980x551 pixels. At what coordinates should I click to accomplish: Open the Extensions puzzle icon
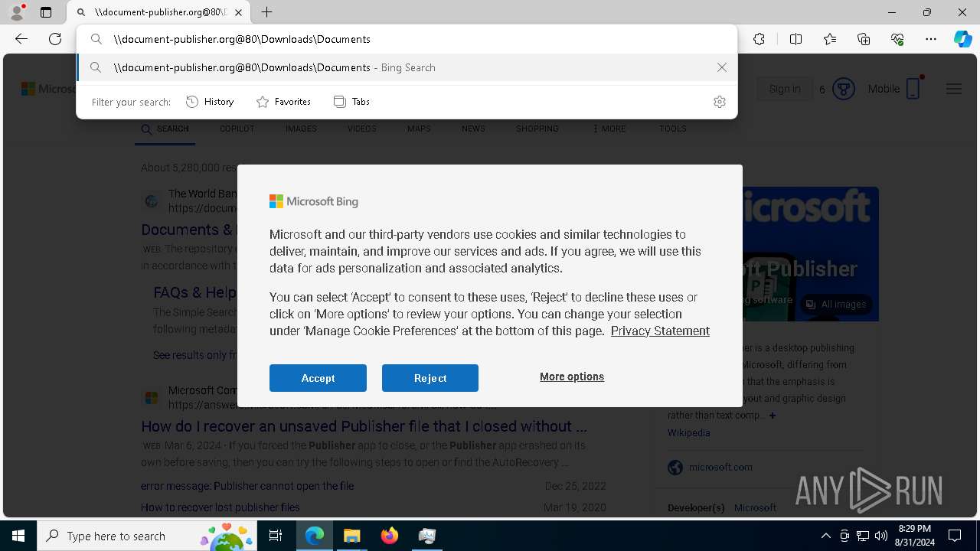(759, 39)
